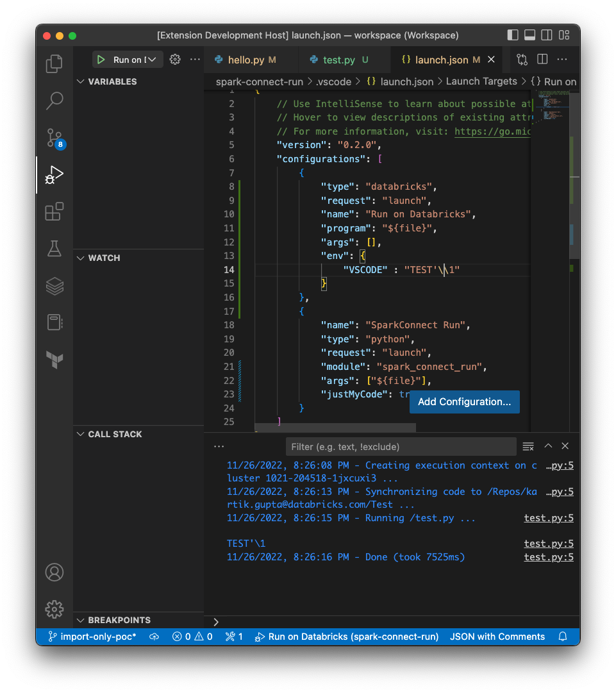
Task: Focus the debug console filter field
Action: point(401,446)
